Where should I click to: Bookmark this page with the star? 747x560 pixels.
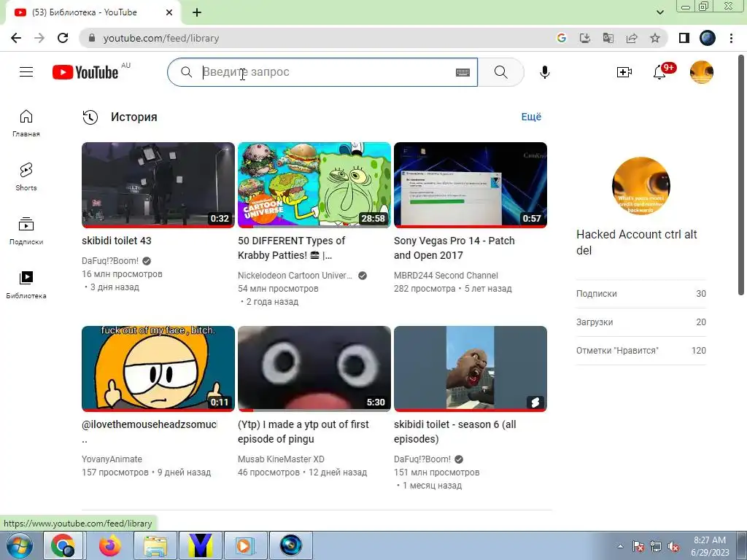[x=655, y=38]
